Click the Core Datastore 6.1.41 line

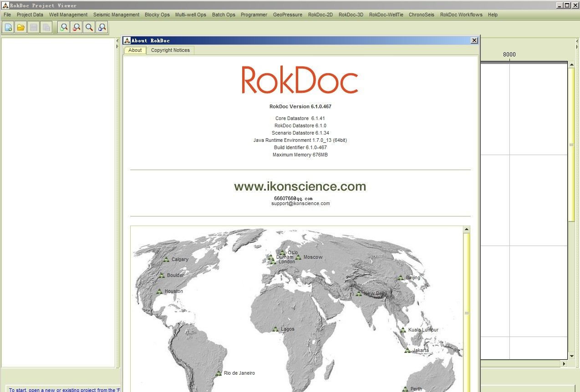[x=300, y=119]
